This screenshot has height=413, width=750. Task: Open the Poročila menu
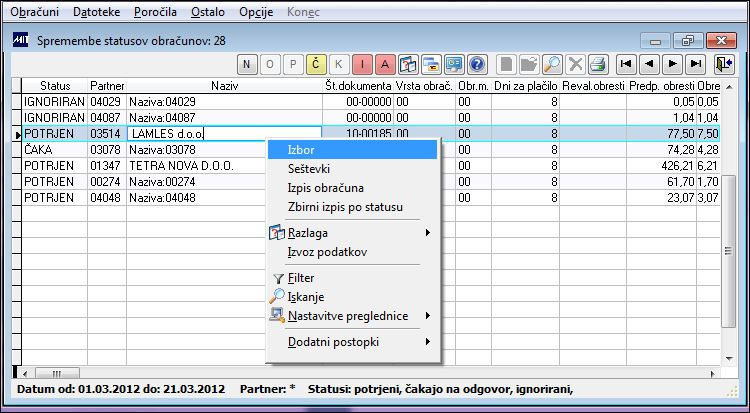[155, 12]
